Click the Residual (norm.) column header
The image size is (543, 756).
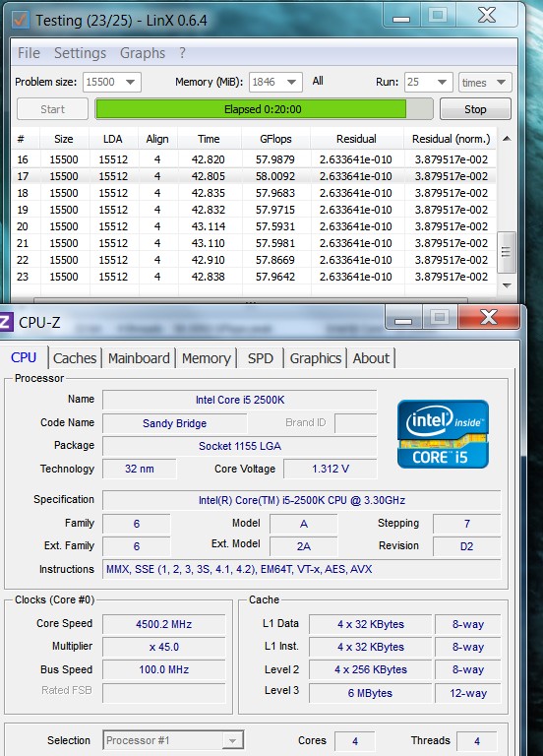click(x=451, y=139)
